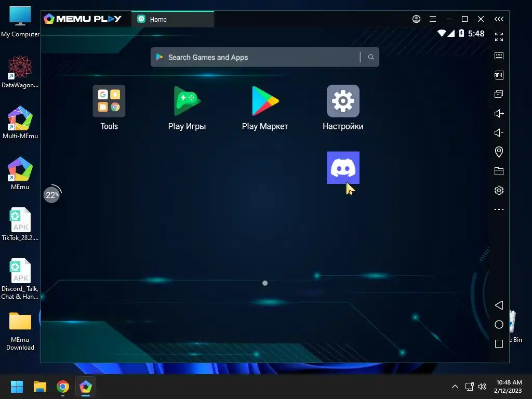Viewport: 532px width, 399px height.
Task: Click Search Games and Apps field
Action: click(264, 57)
